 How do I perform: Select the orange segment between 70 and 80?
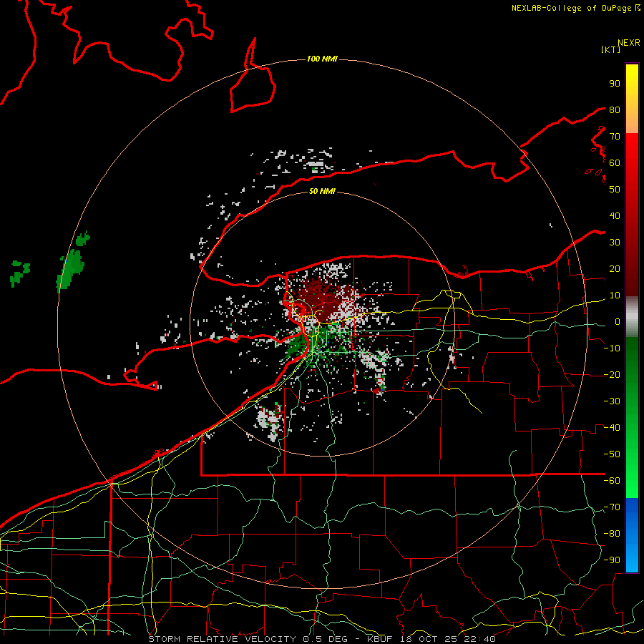[x=632, y=122]
